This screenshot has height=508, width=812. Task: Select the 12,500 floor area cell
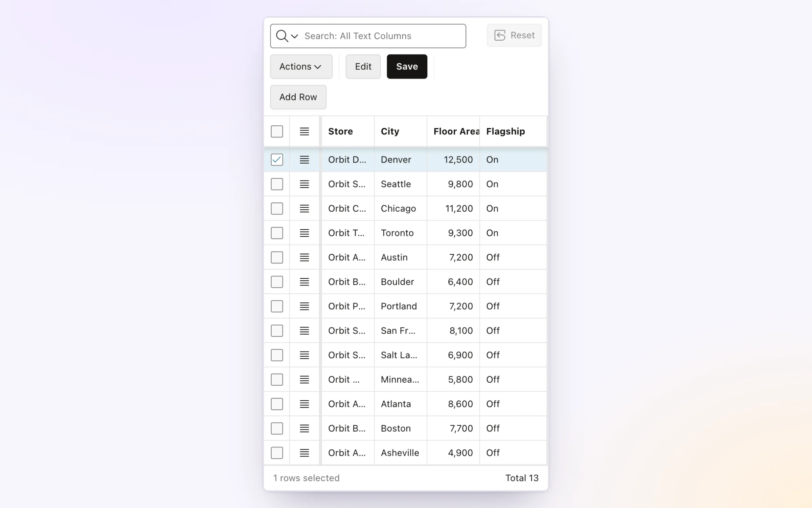coord(453,160)
